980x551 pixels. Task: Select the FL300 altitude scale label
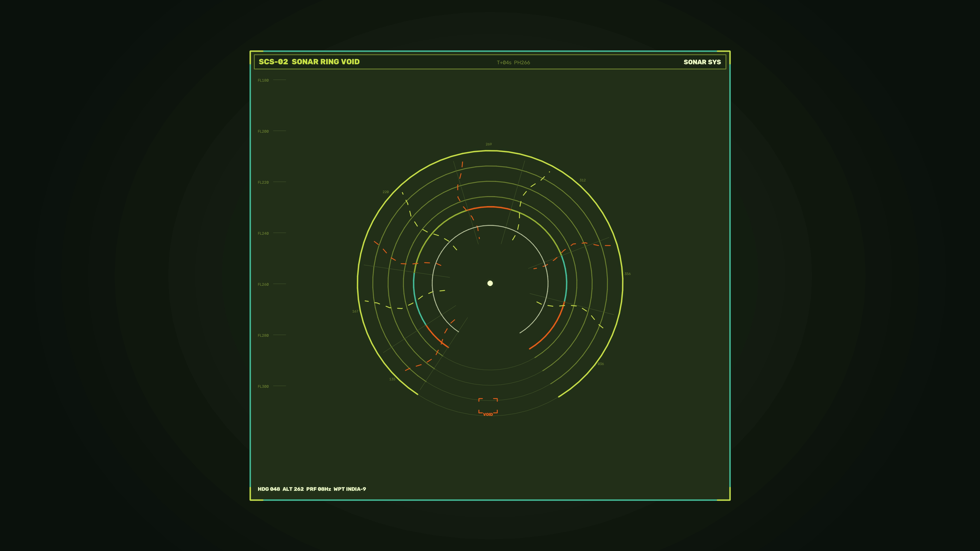pyautogui.click(x=263, y=386)
